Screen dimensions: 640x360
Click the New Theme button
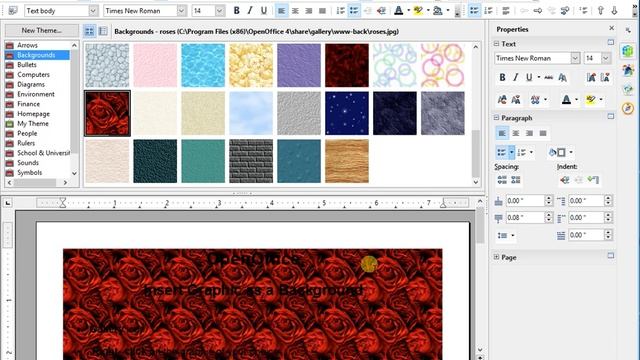pos(41,30)
